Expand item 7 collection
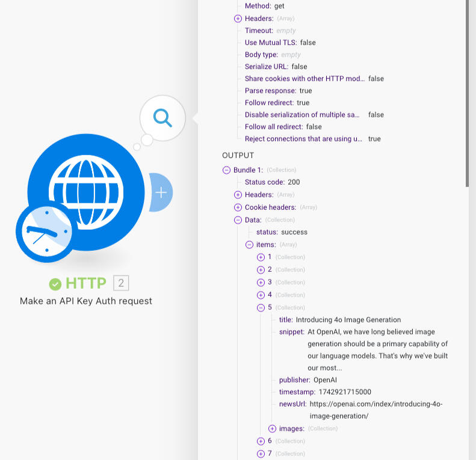This screenshot has height=460, width=476. [261, 454]
